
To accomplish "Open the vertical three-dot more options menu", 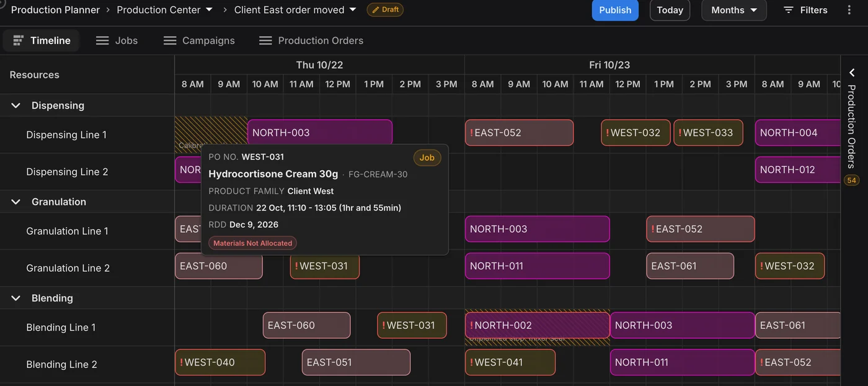I will point(849,10).
